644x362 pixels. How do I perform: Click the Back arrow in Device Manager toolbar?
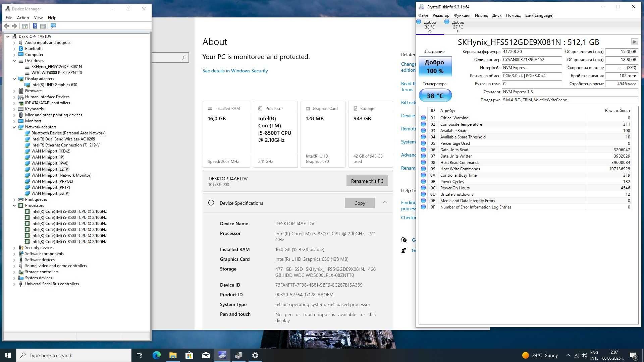click(x=7, y=26)
